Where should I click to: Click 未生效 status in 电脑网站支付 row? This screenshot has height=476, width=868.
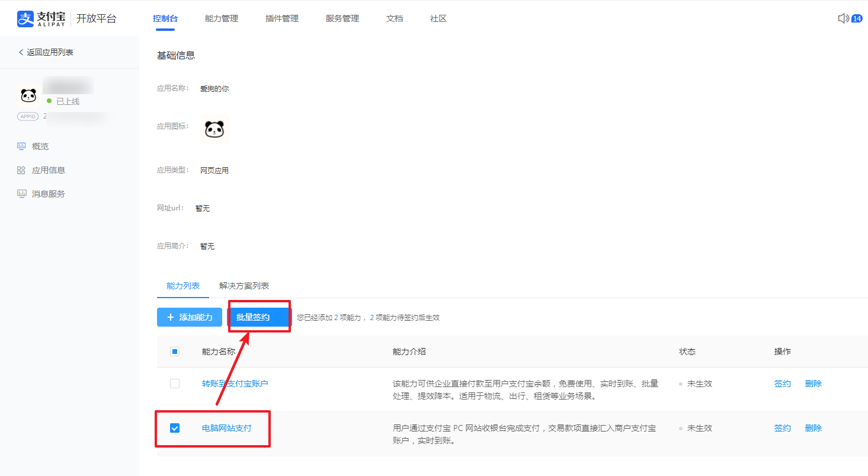[700, 428]
